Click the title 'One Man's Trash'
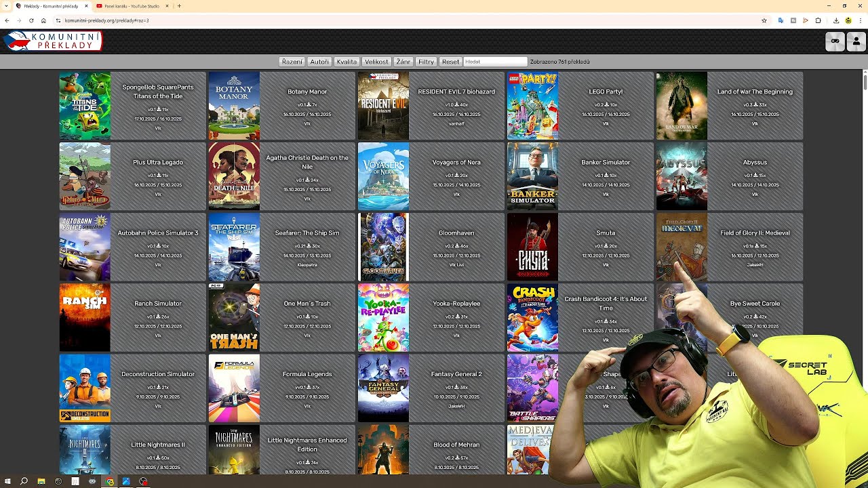Screen dimensions: 868x488 307,304
